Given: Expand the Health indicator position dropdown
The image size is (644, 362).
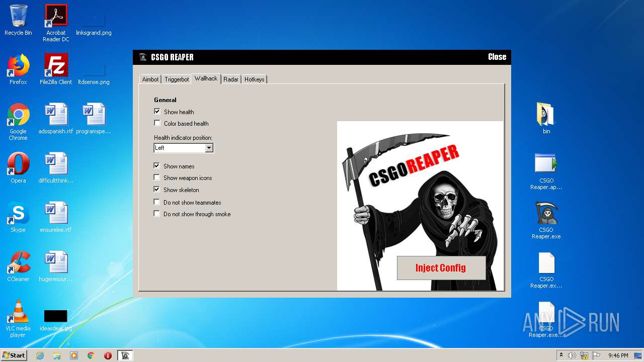Looking at the screenshot, I should [209, 148].
